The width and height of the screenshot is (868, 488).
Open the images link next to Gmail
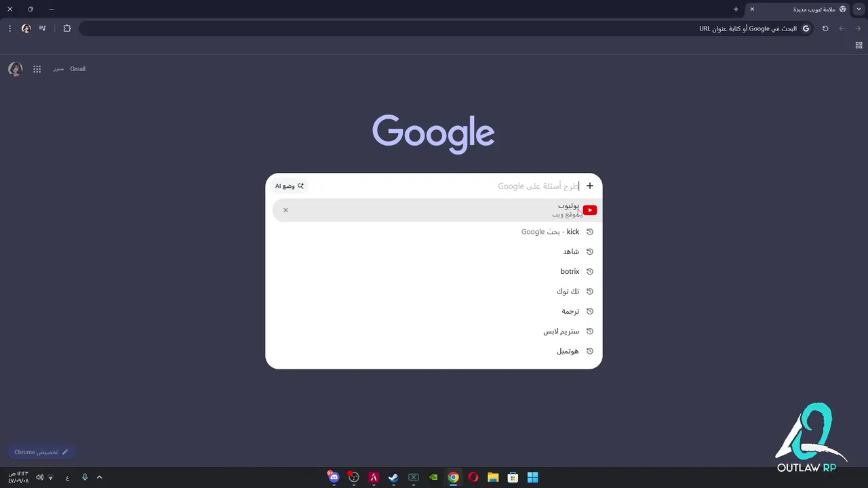pyautogui.click(x=58, y=69)
